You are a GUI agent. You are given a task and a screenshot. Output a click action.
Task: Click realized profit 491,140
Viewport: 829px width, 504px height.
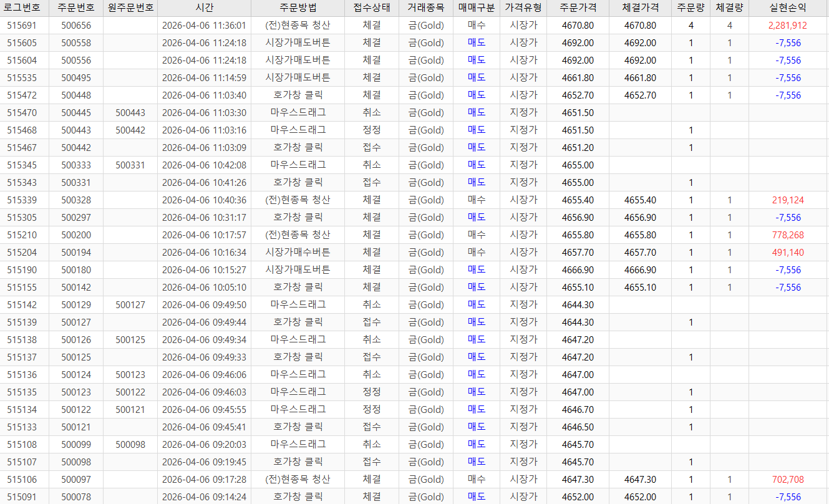tap(788, 253)
